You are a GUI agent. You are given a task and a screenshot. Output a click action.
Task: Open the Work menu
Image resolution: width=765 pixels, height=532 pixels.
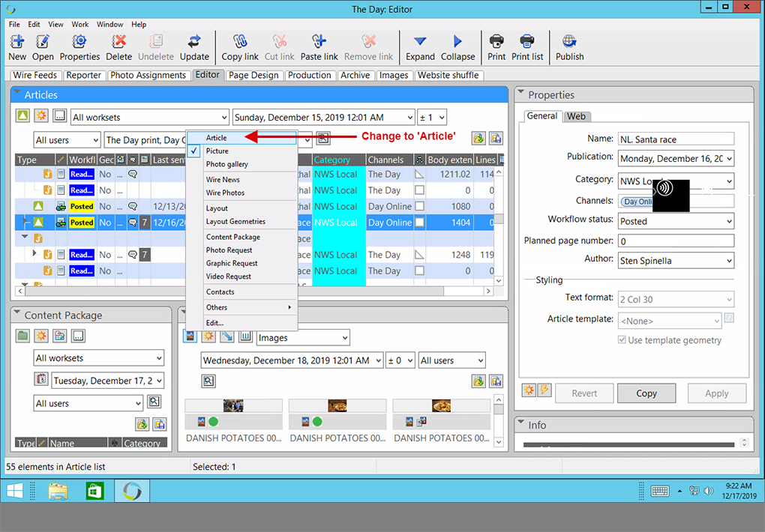(80, 25)
